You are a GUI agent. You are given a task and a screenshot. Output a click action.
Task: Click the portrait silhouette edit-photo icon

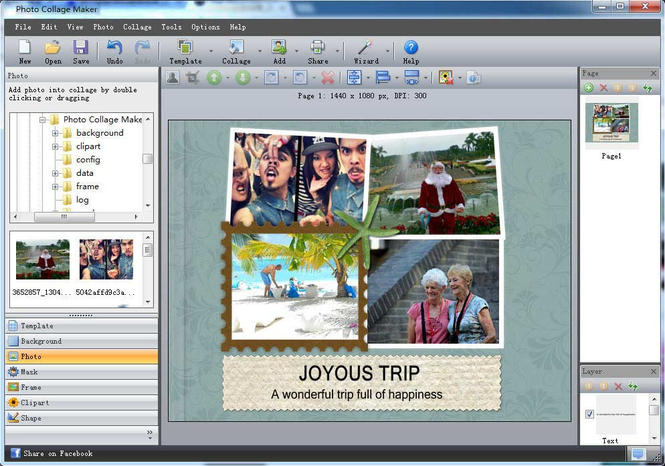tap(172, 78)
